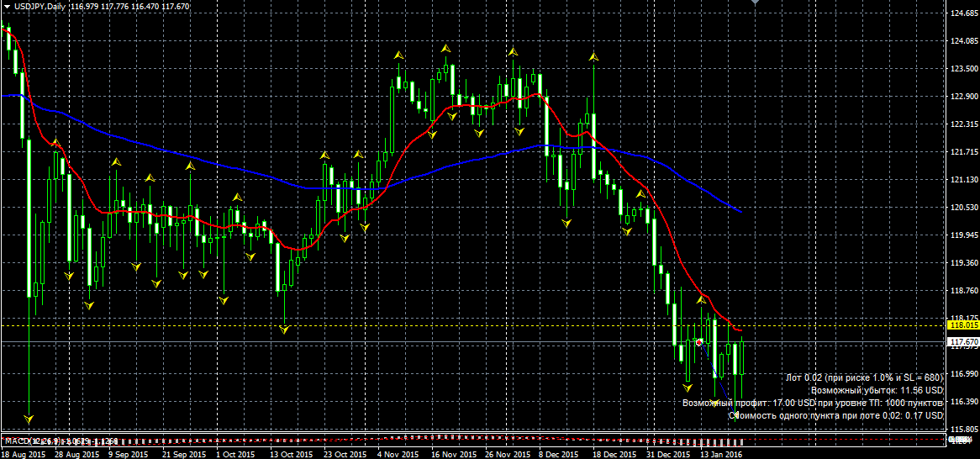Click the 16 Nov 2015 date label
This screenshot has height=459, width=980.
455,453
